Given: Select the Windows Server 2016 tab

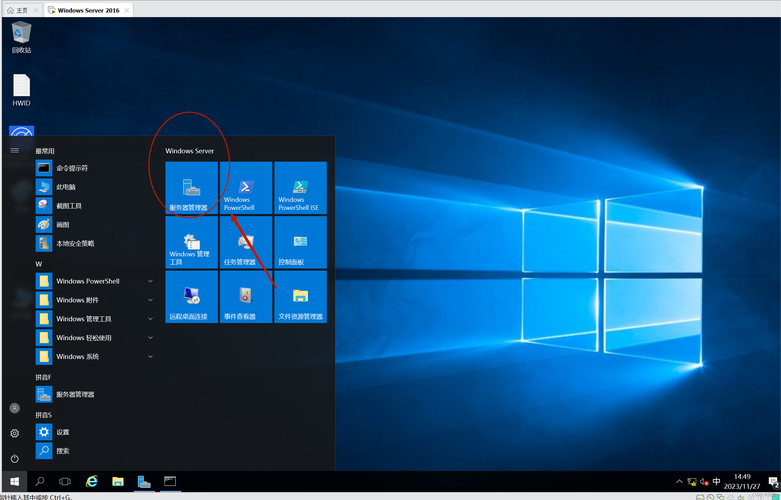Looking at the screenshot, I should (x=89, y=10).
